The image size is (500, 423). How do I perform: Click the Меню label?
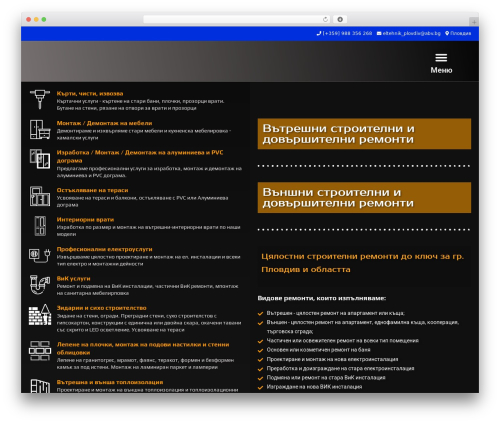click(x=441, y=70)
